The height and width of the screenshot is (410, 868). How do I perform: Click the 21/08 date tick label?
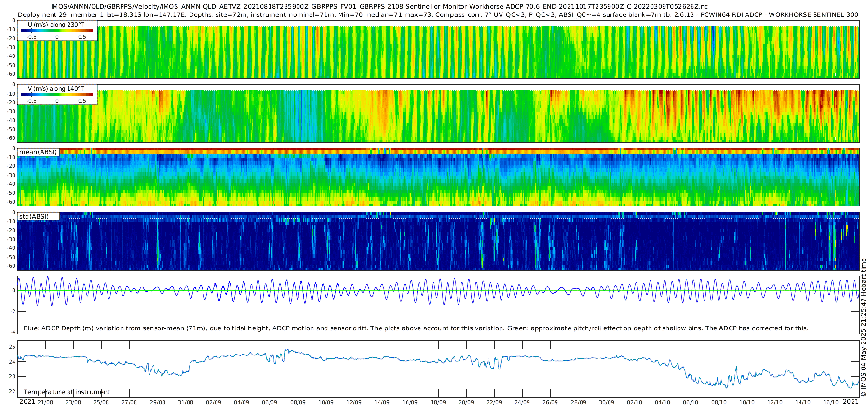point(45,402)
